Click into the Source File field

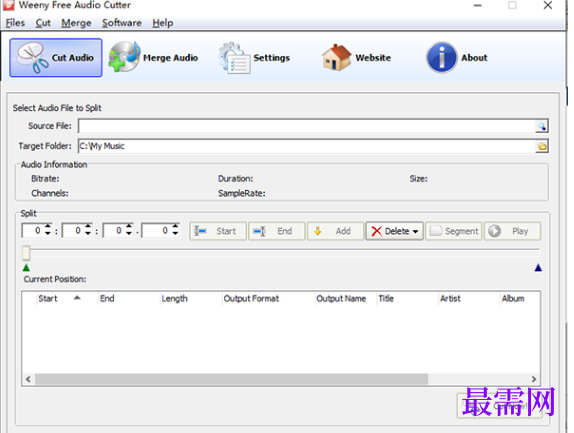(x=307, y=126)
